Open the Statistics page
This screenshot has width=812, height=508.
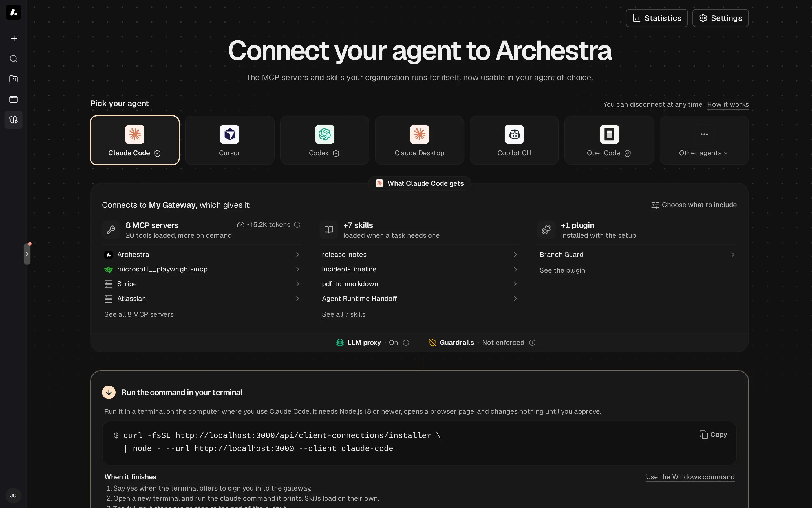[x=657, y=18]
